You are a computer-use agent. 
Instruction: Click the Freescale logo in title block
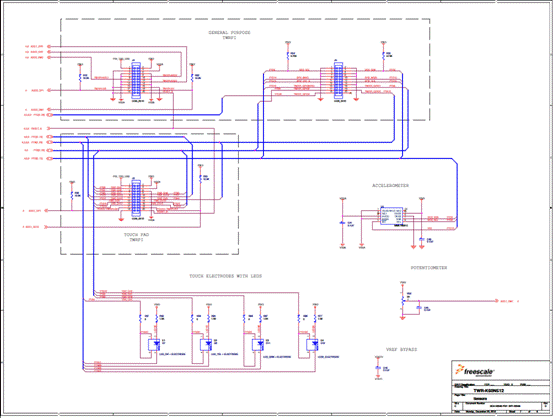coord(475,370)
